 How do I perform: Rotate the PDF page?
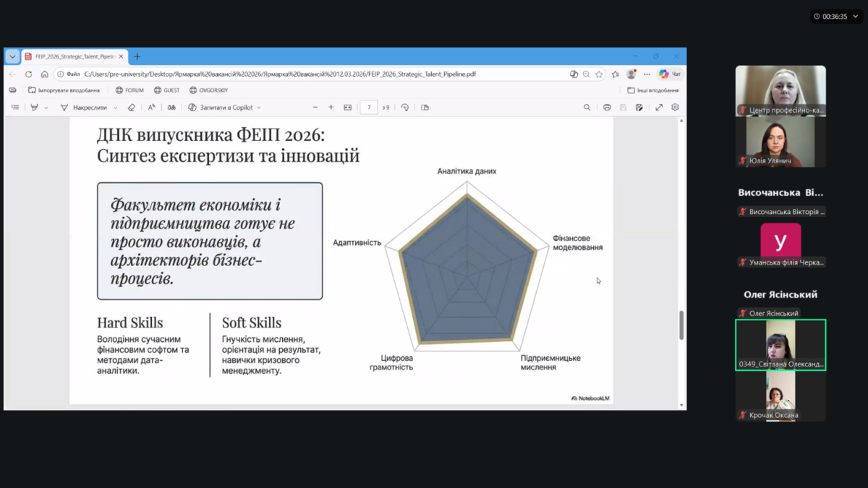[405, 107]
